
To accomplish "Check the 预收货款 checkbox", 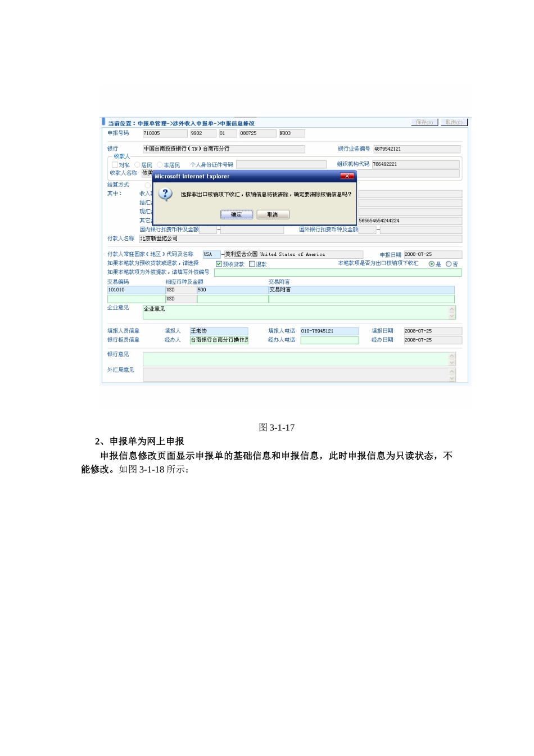I will tap(219, 264).
